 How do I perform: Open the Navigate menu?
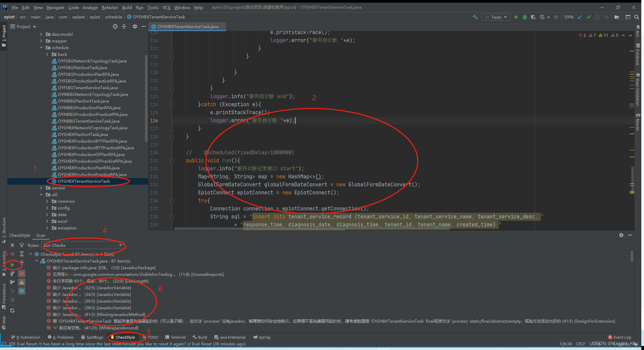(x=55, y=7)
